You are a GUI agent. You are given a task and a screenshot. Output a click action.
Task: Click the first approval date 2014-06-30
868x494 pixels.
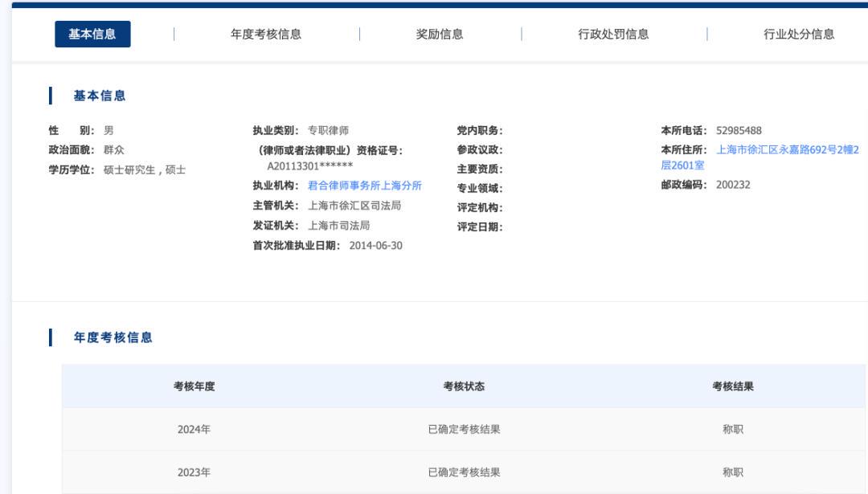375,246
